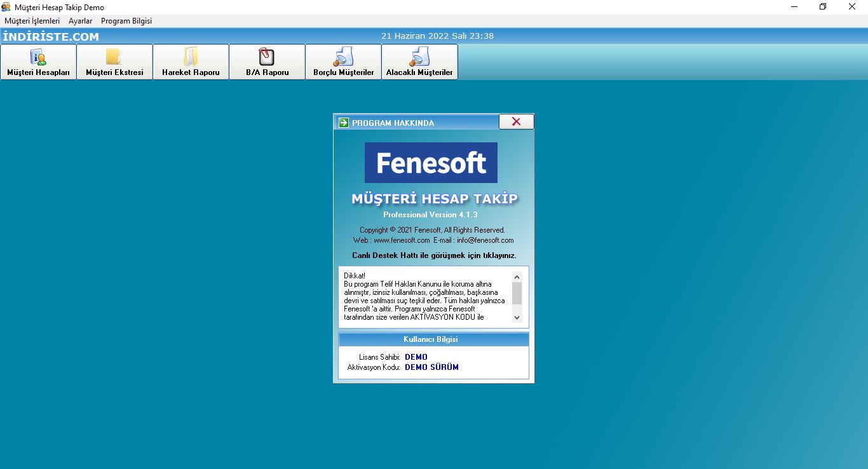Close the PROGRAM HAKKINDA dialog
The image size is (868, 469).
click(516, 121)
